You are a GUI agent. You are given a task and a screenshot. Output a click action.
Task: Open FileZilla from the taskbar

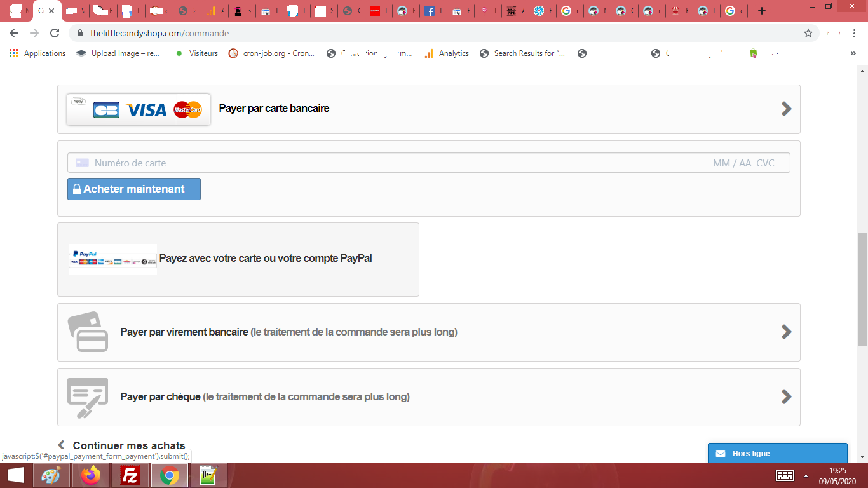click(x=130, y=475)
